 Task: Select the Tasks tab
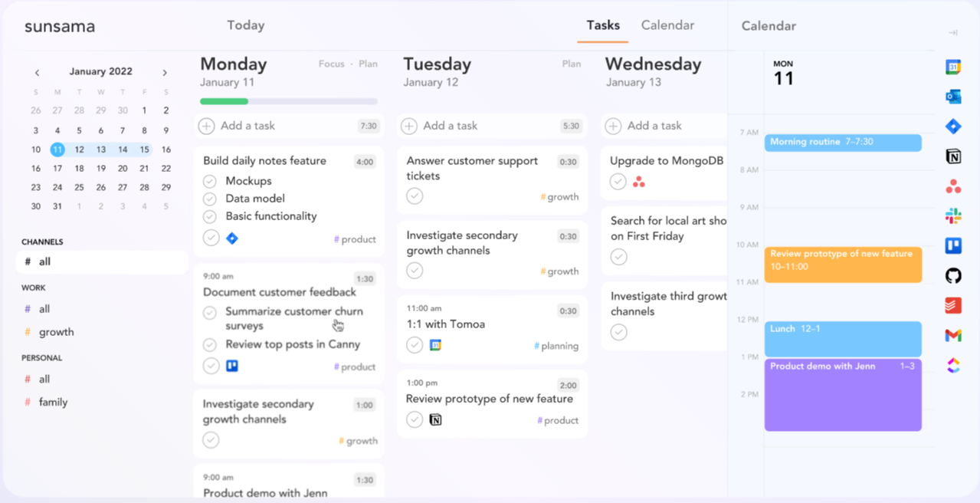(x=603, y=25)
